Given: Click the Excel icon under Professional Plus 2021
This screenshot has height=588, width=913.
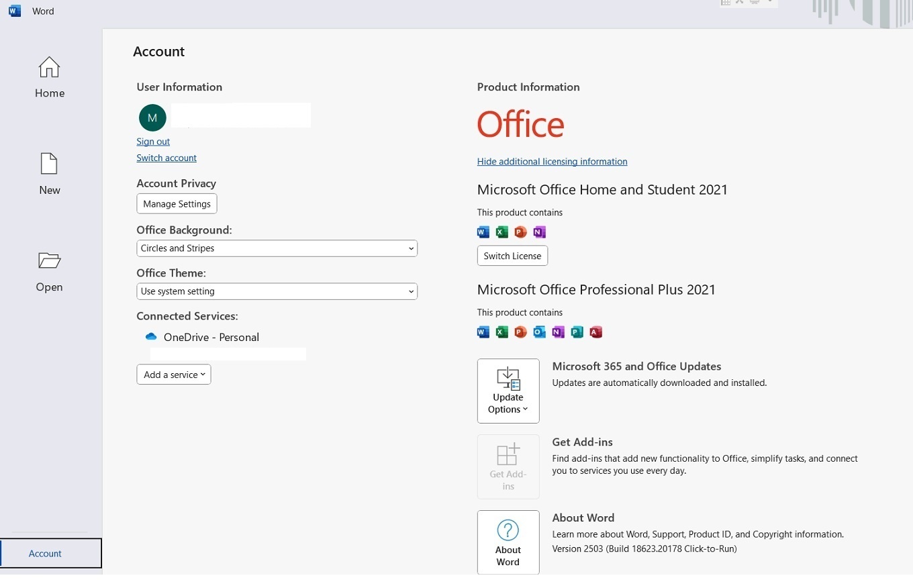Looking at the screenshot, I should [502, 332].
